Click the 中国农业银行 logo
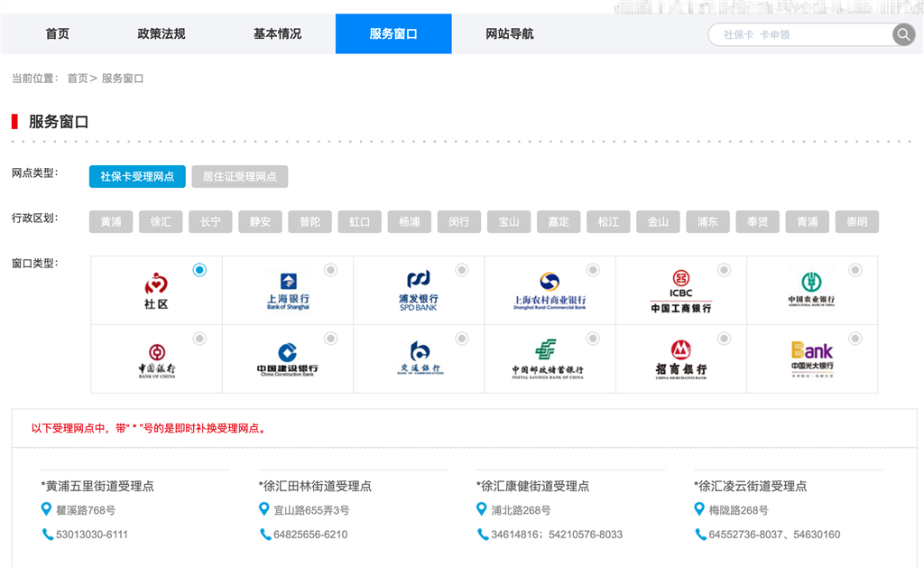Image resolution: width=924 pixels, height=568 pixels. [x=811, y=289]
